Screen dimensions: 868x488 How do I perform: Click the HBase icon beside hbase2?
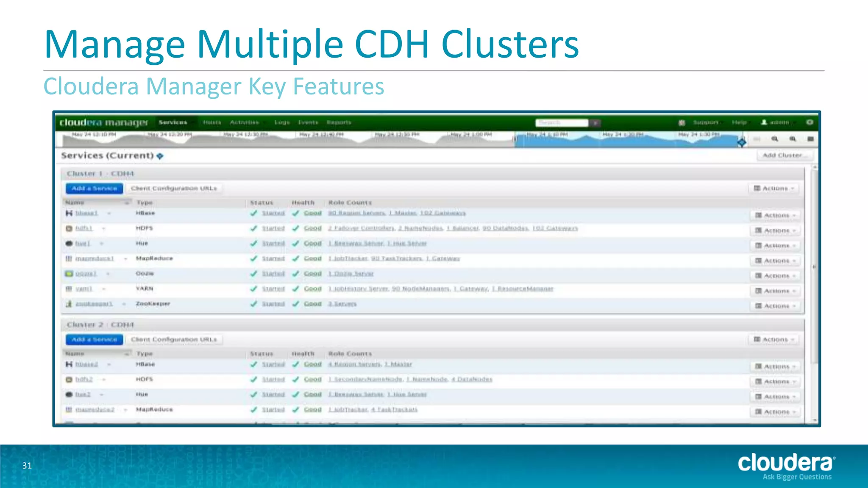[69, 364]
